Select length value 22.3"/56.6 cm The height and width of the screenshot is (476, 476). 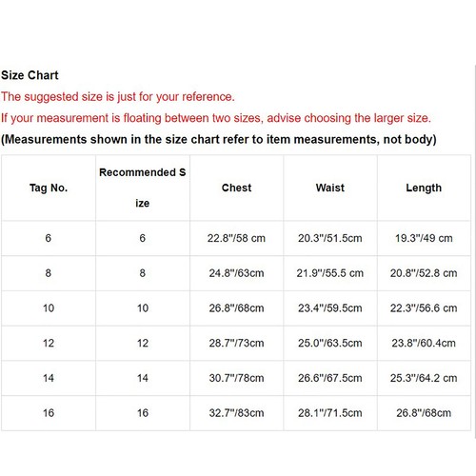424,307
